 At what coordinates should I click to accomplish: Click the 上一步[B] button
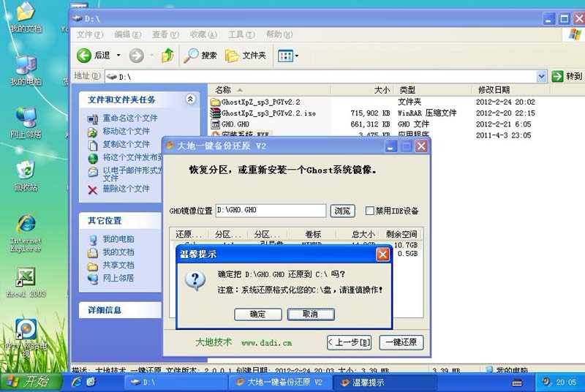[350, 342]
